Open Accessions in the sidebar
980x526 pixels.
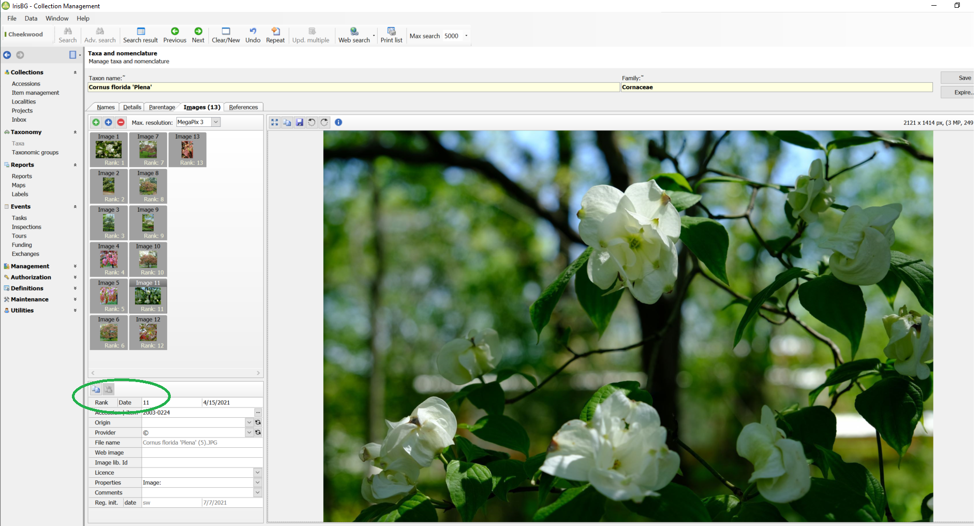(26, 84)
